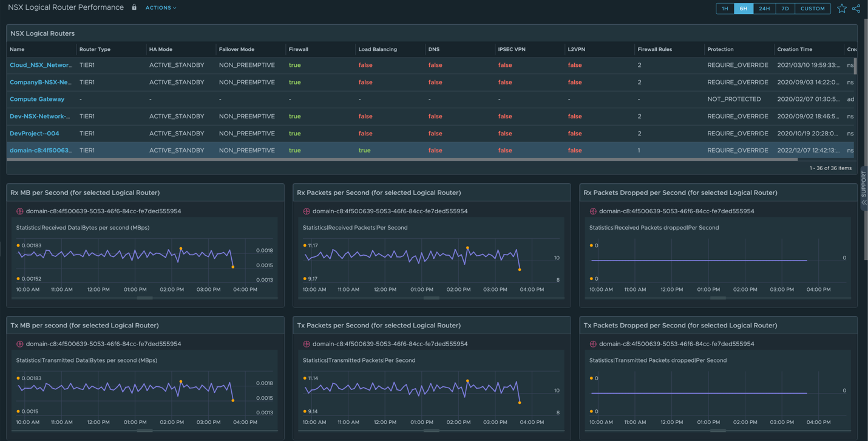This screenshot has height=441, width=868.
Task: Open Cloud_NSX_Network router link
Action: click(41, 65)
